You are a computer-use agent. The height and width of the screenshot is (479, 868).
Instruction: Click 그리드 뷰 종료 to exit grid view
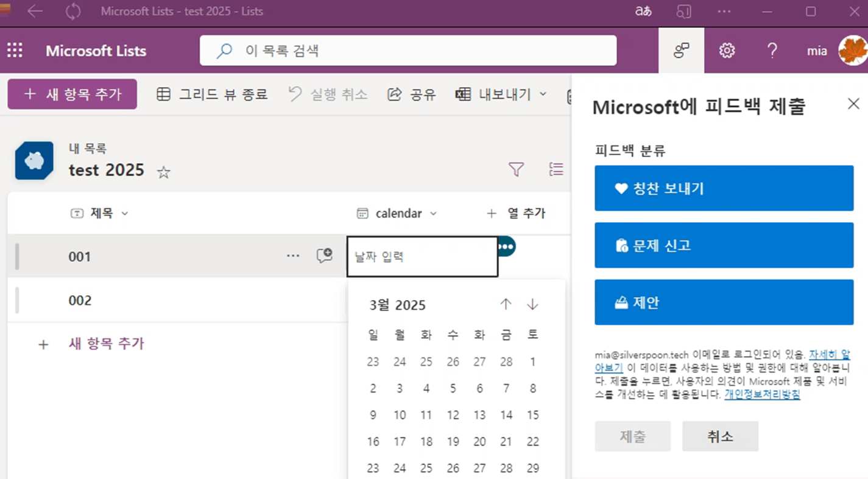click(x=212, y=94)
